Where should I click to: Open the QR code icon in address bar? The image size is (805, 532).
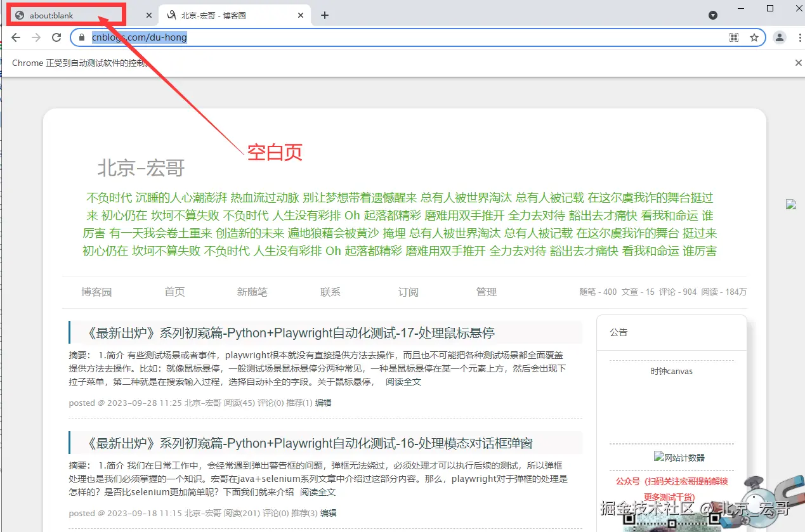point(734,37)
